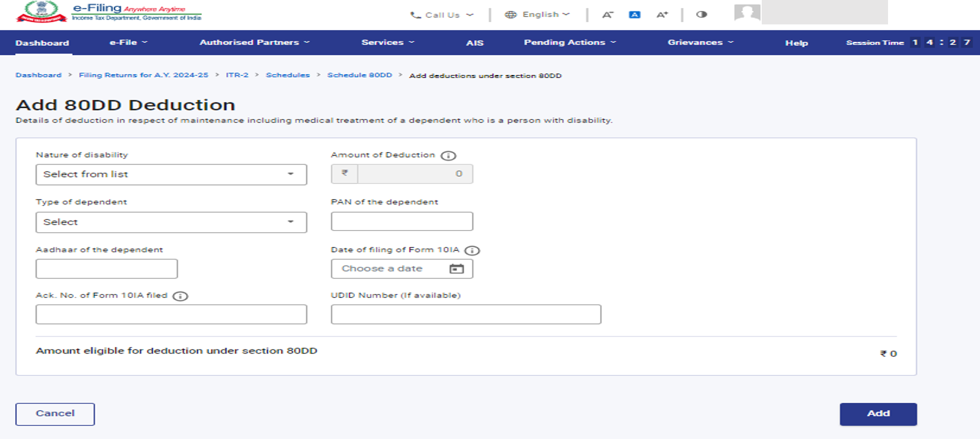Expand Nature of disability dropdown
Viewport: 980px width, 439px height.
tap(171, 174)
